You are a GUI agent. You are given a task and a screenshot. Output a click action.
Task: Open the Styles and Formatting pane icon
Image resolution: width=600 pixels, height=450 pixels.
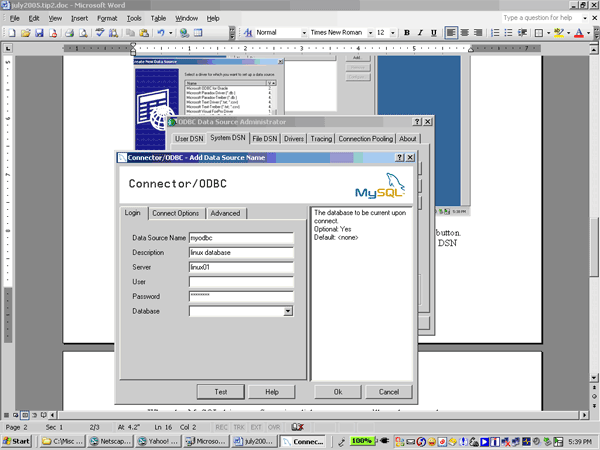pos(248,33)
